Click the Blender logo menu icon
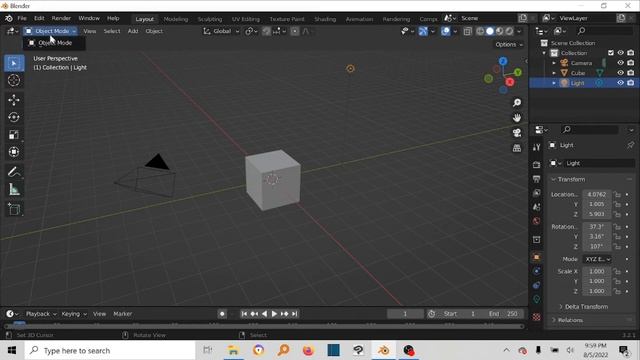This screenshot has height=360, width=640. pyautogui.click(x=9, y=18)
